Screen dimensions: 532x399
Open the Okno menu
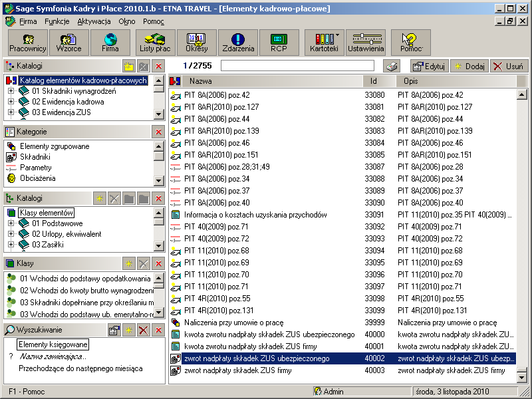point(127,21)
